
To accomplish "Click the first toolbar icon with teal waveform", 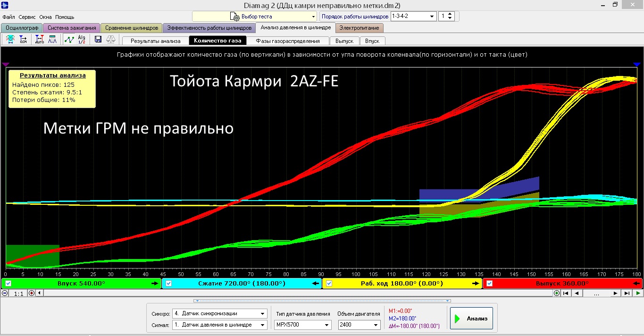I will coord(10,40).
